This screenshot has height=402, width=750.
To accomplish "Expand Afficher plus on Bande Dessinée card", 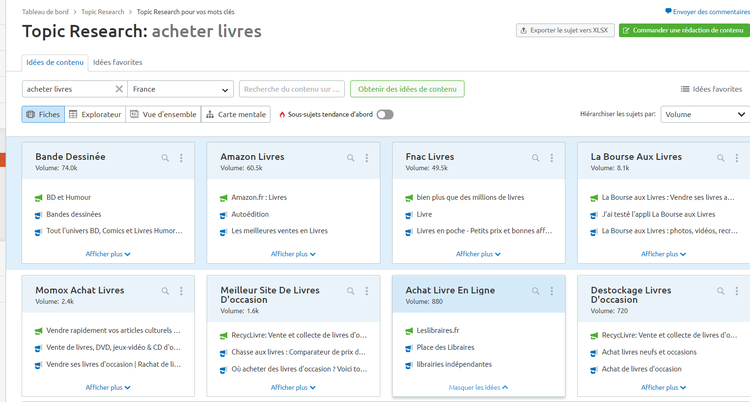I will pyautogui.click(x=108, y=254).
